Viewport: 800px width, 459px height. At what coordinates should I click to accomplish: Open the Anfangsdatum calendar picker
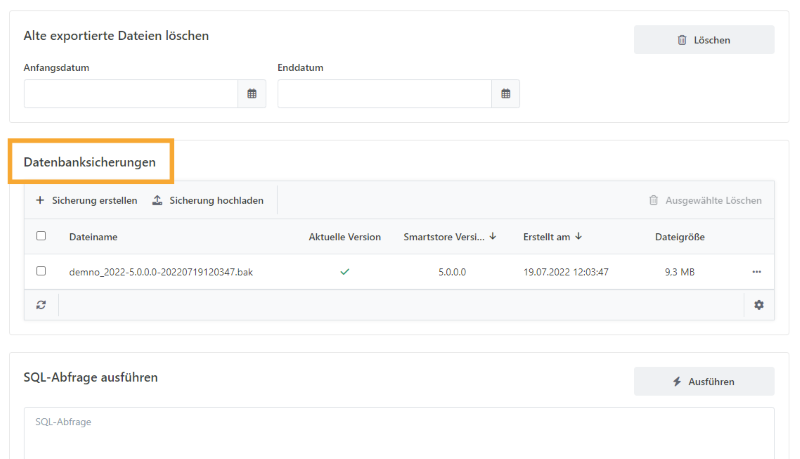pyautogui.click(x=252, y=94)
